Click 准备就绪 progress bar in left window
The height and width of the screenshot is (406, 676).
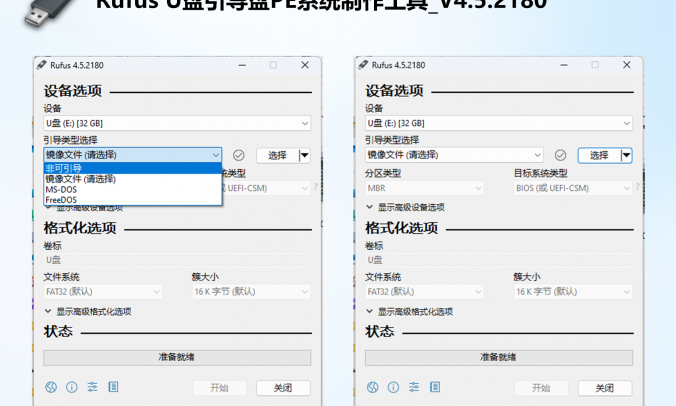pyautogui.click(x=177, y=357)
